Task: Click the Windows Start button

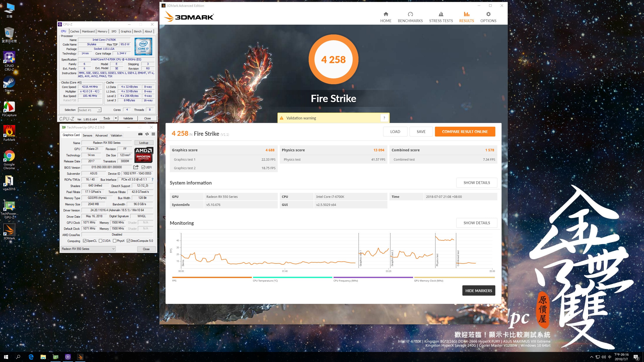Action: (6, 357)
